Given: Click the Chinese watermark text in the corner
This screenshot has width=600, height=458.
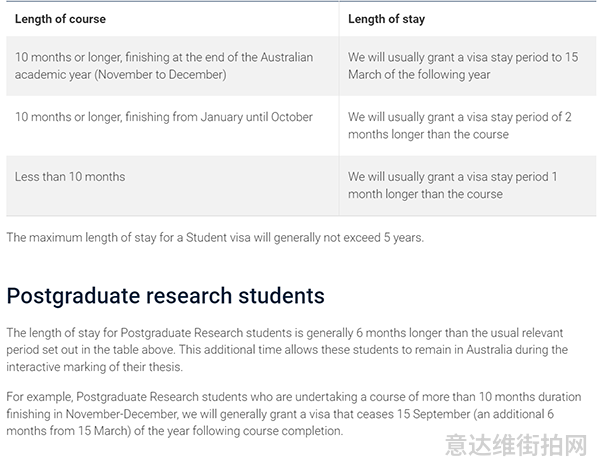Looking at the screenshot, I should [x=516, y=445].
